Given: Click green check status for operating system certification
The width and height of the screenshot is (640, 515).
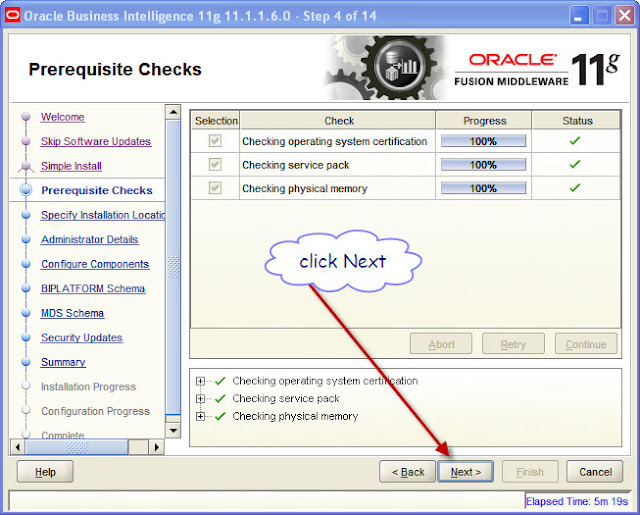Looking at the screenshot, I should (x=575, y=141).
